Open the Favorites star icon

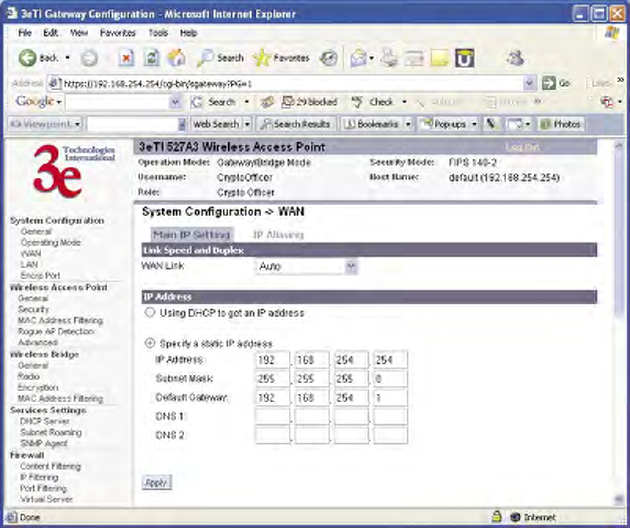262,58
